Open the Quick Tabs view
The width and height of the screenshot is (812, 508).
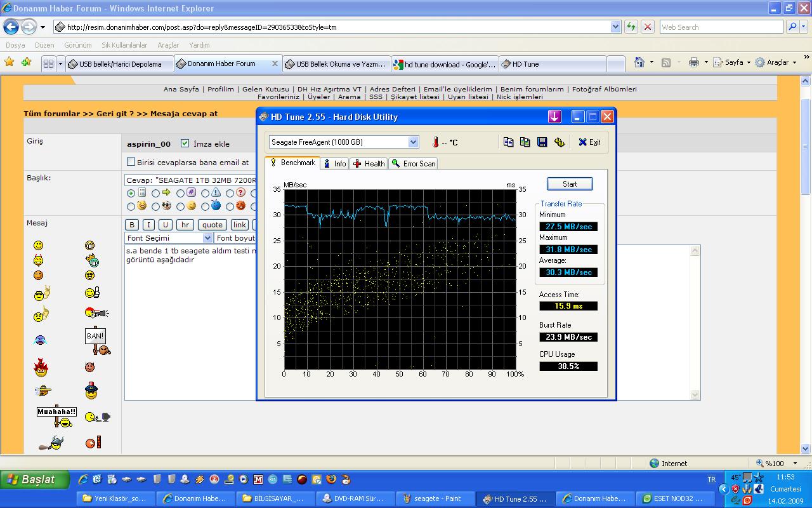pyautogui.click(x=49, y=63)
